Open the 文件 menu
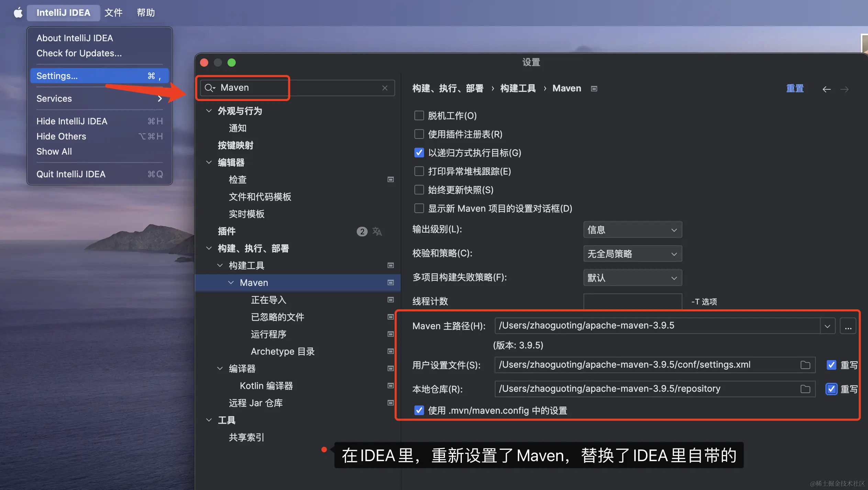This screenshot has width=868, height=490. tap(113, 13)
